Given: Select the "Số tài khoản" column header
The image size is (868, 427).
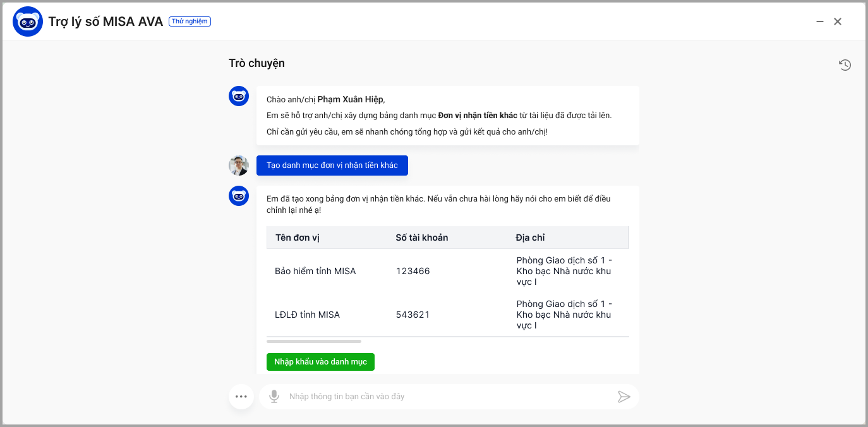Looking at the screenshot, I should 421,238.
